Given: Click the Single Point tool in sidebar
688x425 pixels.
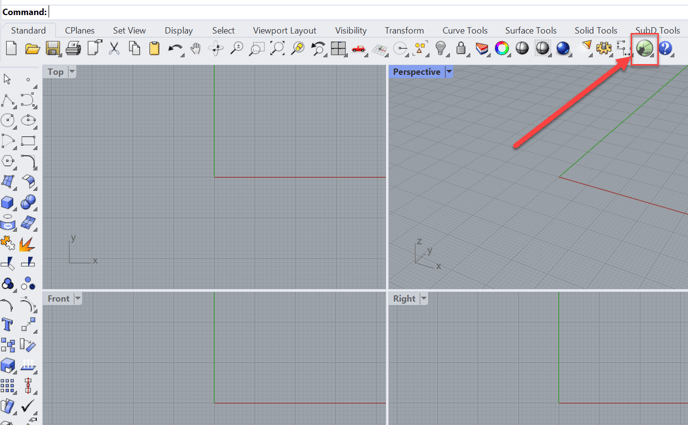Looking at the screenshot, I should pyautogui.click(x=28, y=79).
